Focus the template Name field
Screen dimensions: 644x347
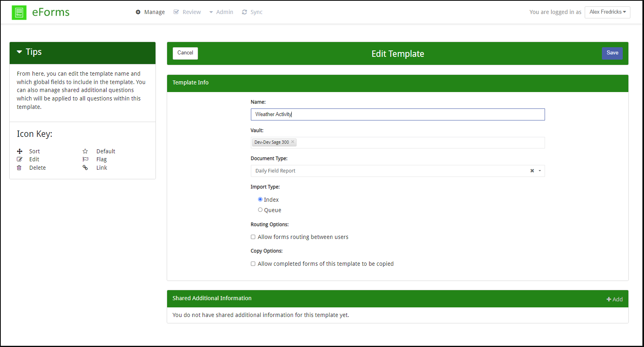[398, 114]
